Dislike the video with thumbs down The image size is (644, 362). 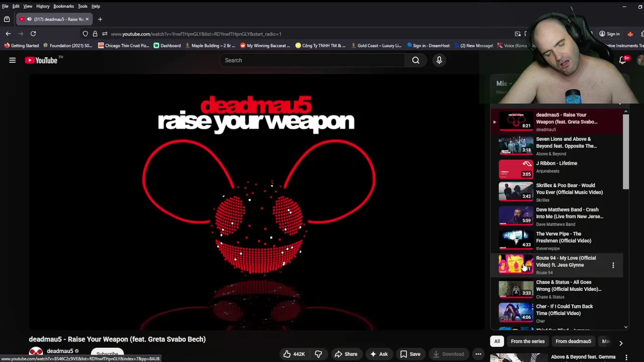318,354
